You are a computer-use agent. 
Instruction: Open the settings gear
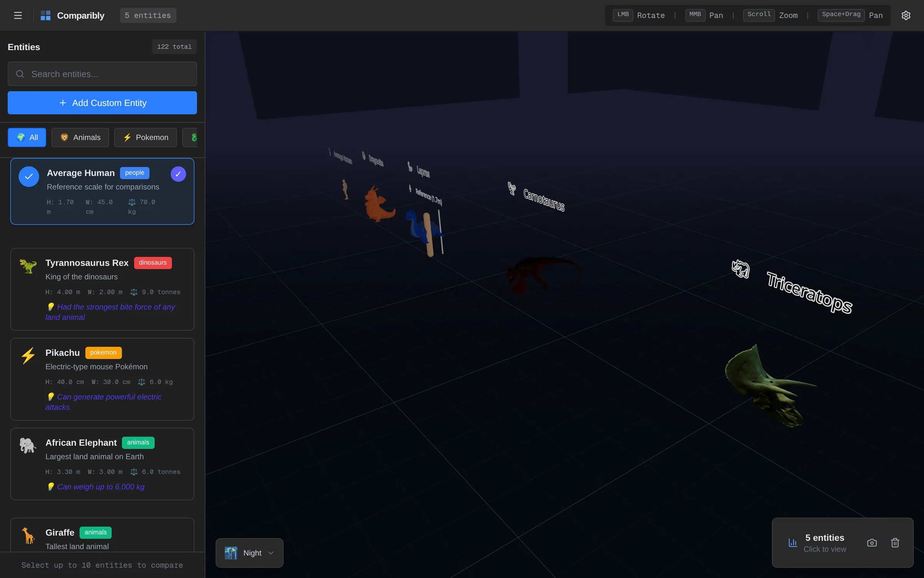[x=906, y=15]
